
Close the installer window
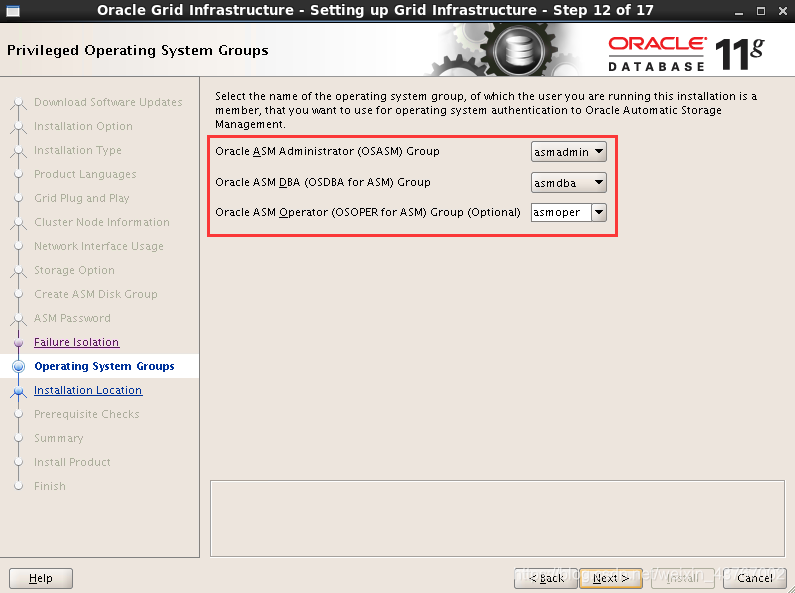782,11
